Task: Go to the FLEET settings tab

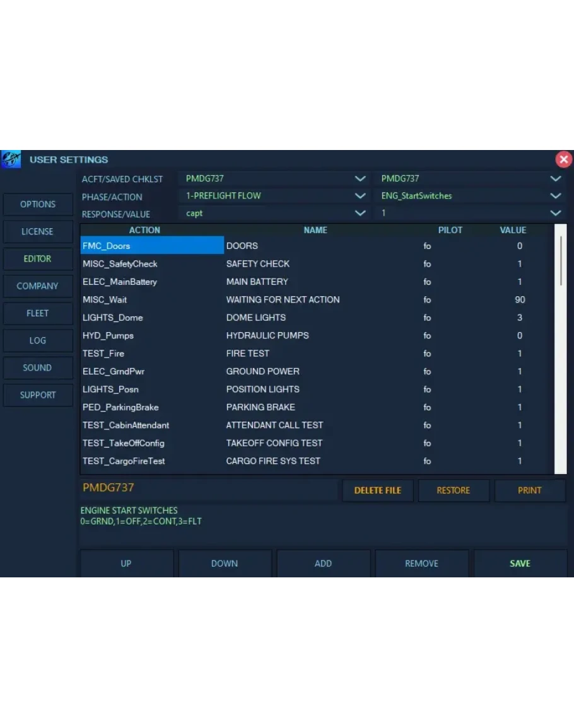Action: pyautogui.click(x=38, y=313)
